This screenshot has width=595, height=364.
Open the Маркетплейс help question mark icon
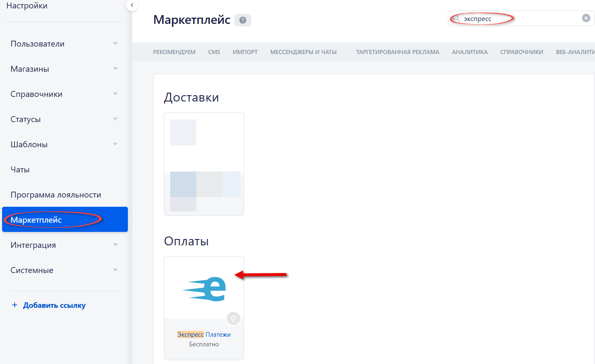click(242, 20)
